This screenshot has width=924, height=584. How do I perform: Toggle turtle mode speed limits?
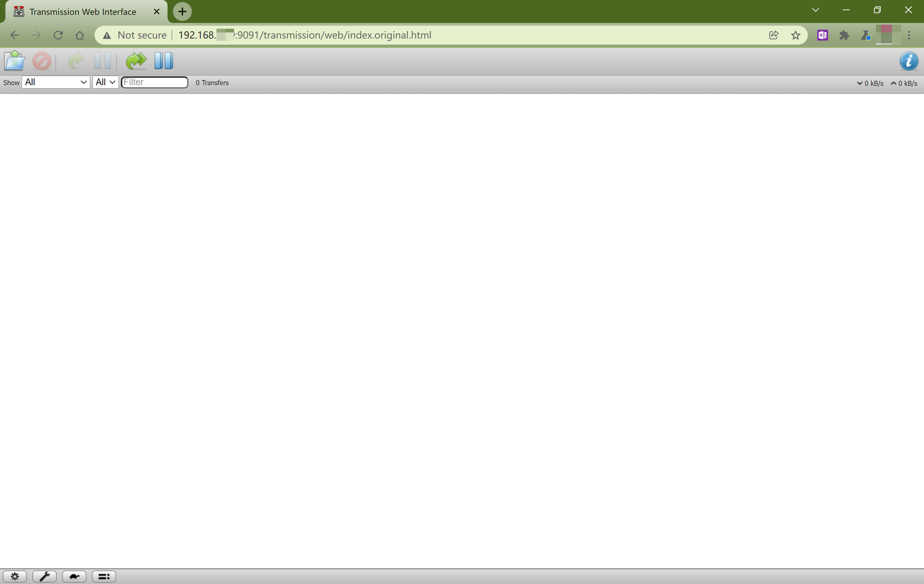(x=74, y=576)
